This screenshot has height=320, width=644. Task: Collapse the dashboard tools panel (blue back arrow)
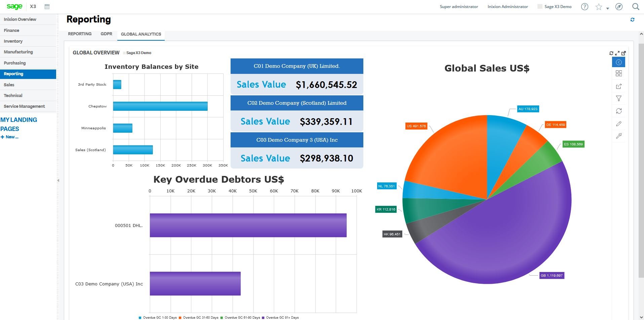tap(618, 62)
